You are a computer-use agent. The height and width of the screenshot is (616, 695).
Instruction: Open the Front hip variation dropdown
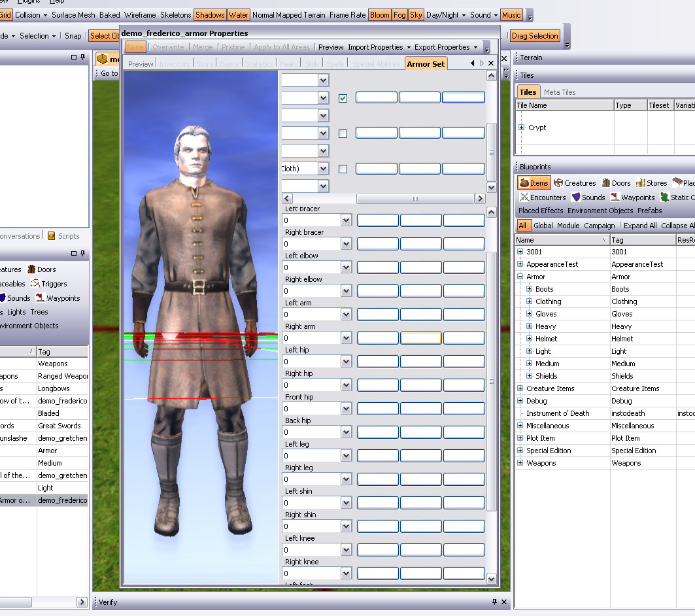pyautogui.click(x=346, y=409)
